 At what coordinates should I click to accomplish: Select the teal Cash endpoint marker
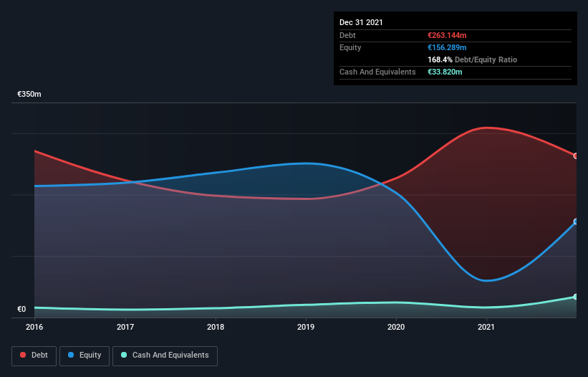tap(576, 297)
